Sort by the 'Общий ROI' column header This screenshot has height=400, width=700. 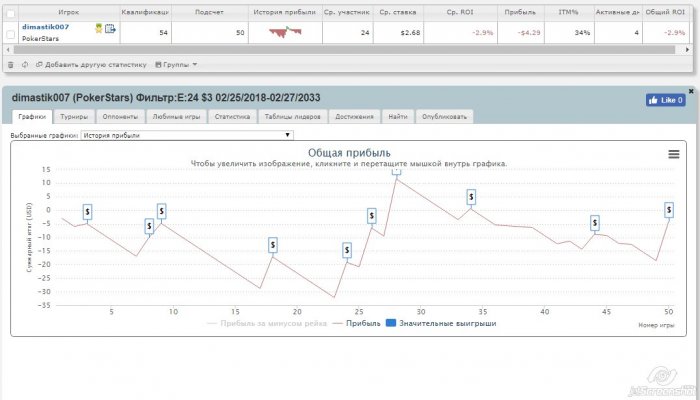click(x=666, y=12)
